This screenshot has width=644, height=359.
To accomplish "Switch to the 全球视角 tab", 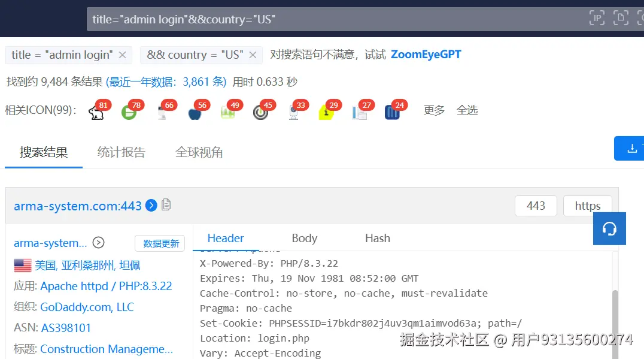I will [199, 152].
